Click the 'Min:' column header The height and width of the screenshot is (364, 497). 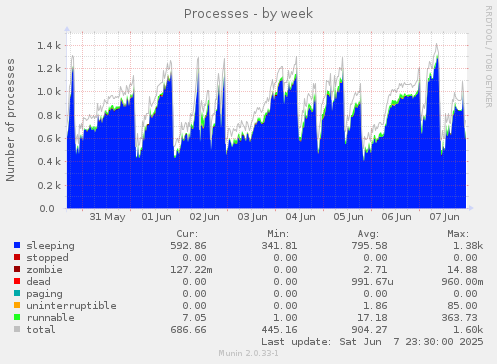point(278,234)
